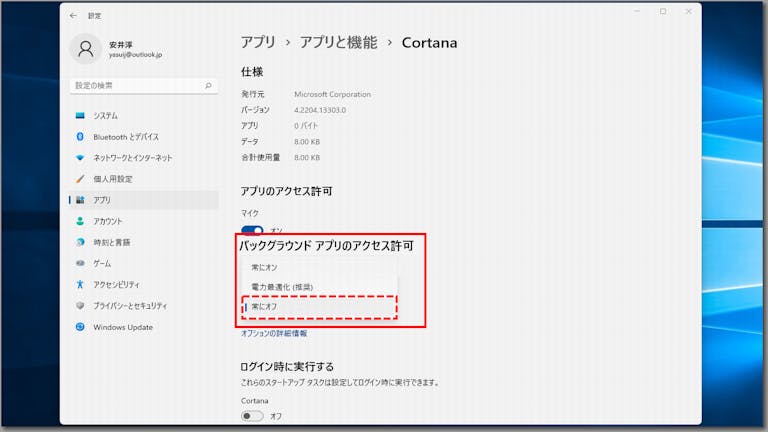Click the Cortana breadcrumb title
Screen dimensions: 768x432
430,43
